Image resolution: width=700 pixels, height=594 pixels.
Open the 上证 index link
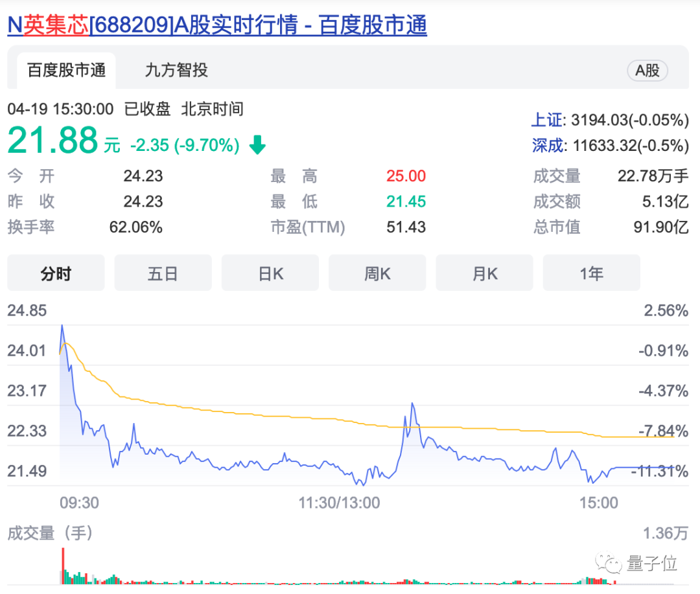pos(547,120)
